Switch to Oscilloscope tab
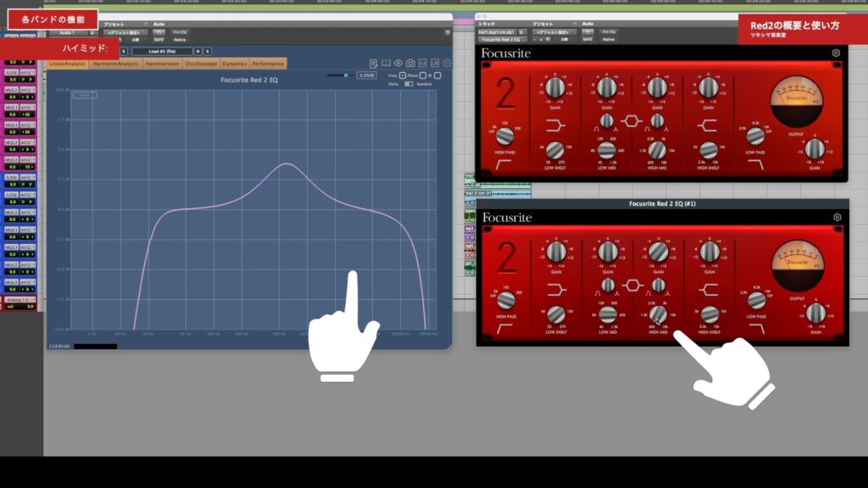868x488 pixels. [201, 64]
